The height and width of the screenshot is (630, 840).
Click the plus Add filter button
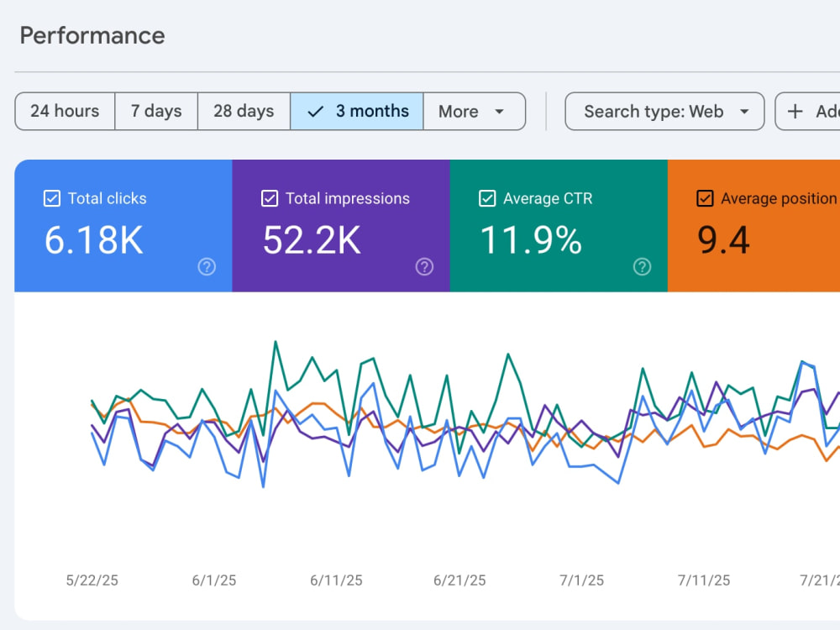[x=808, y=112]
